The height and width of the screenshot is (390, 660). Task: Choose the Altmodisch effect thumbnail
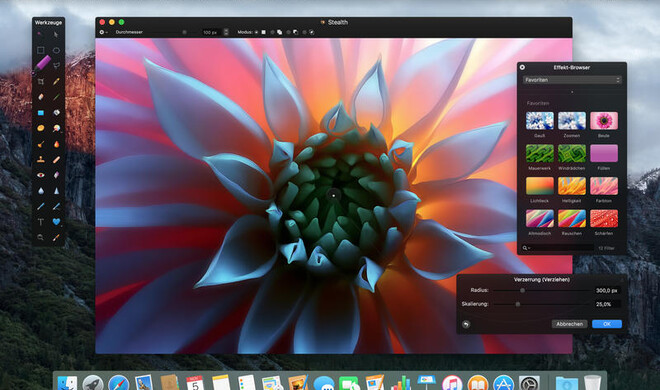click(540, 218)
